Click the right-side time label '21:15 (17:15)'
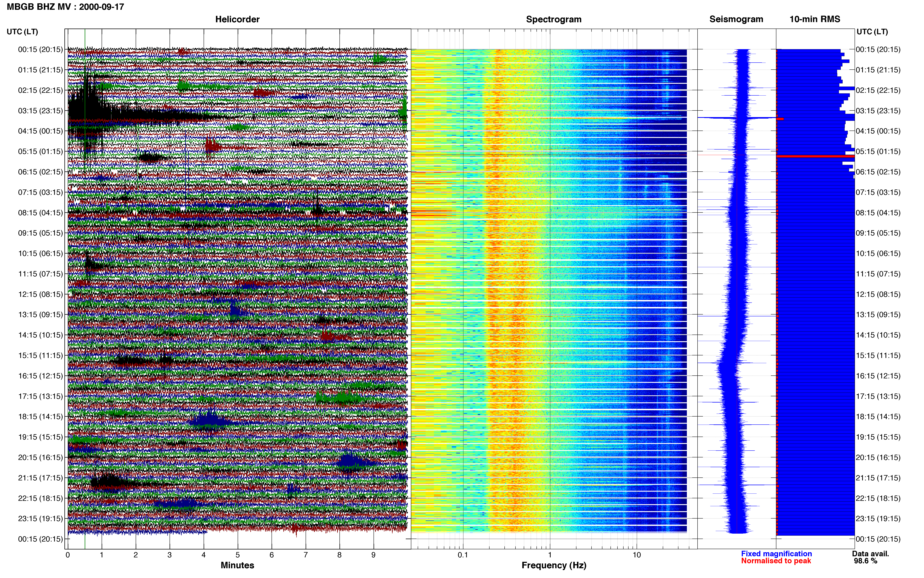 tap(878, 478)
